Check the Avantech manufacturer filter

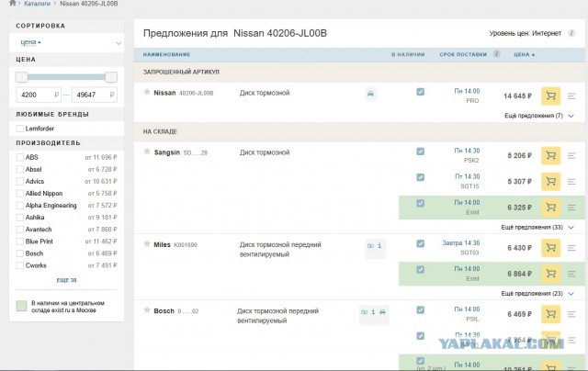(x=20, y=230)
